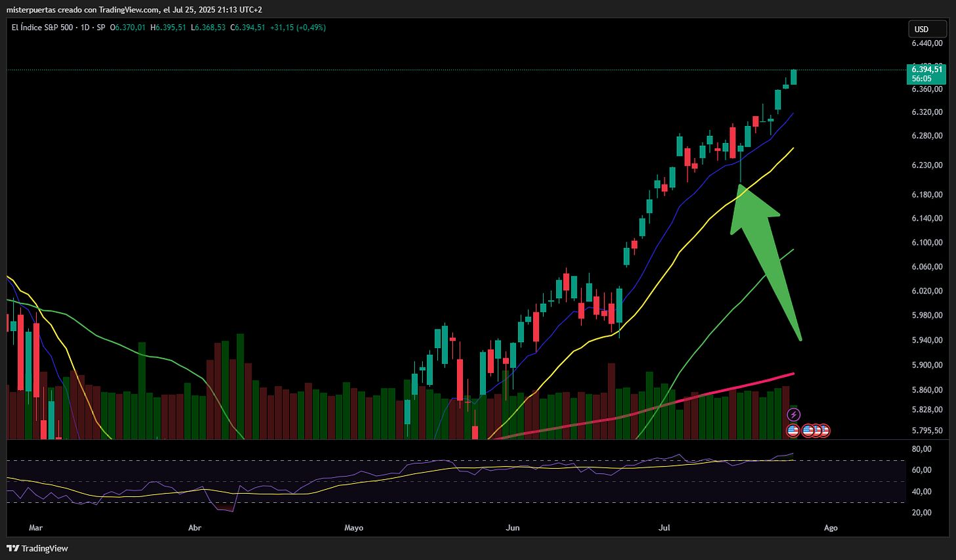Select the Ago label on the time axis

(831, 528)
